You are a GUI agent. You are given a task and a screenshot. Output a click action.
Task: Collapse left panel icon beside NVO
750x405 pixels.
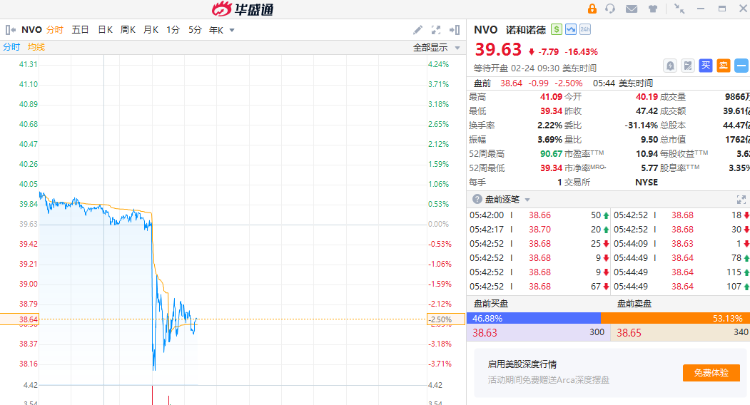(11, 30)
